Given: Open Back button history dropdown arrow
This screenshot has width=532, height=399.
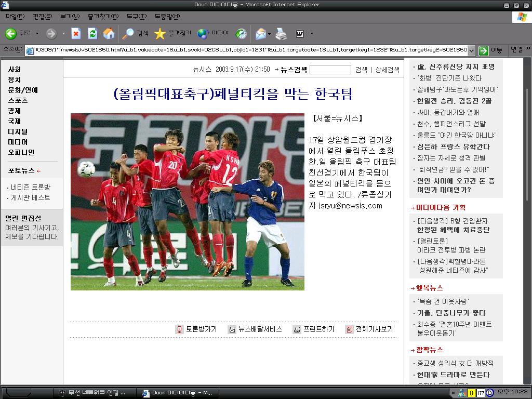Looking at the screenshot, I should (37, 34).
